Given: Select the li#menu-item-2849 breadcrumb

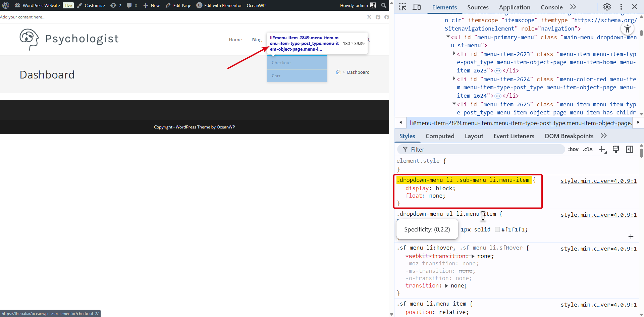Looking at the screenshot, I should click(x=521, y=123).
